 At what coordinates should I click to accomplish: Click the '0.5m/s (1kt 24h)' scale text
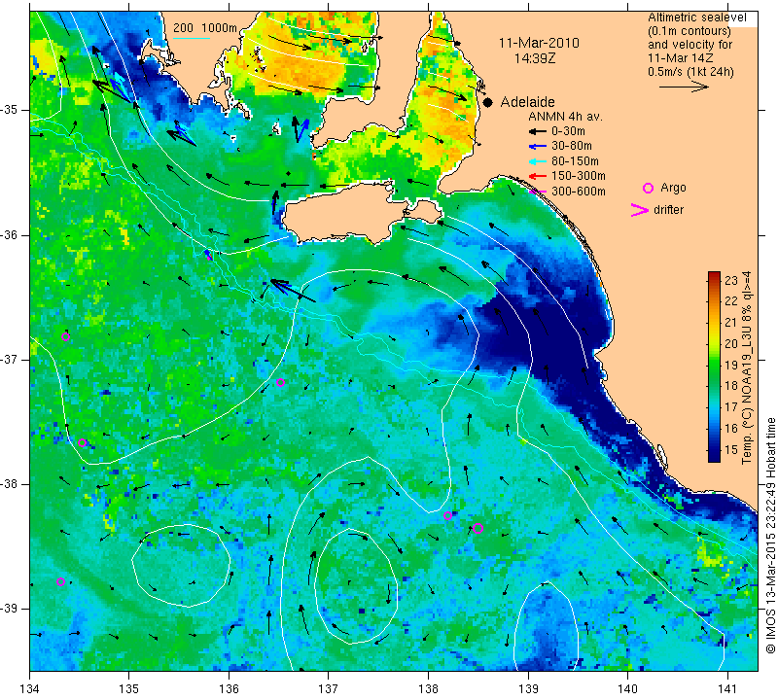click(690, 72)
